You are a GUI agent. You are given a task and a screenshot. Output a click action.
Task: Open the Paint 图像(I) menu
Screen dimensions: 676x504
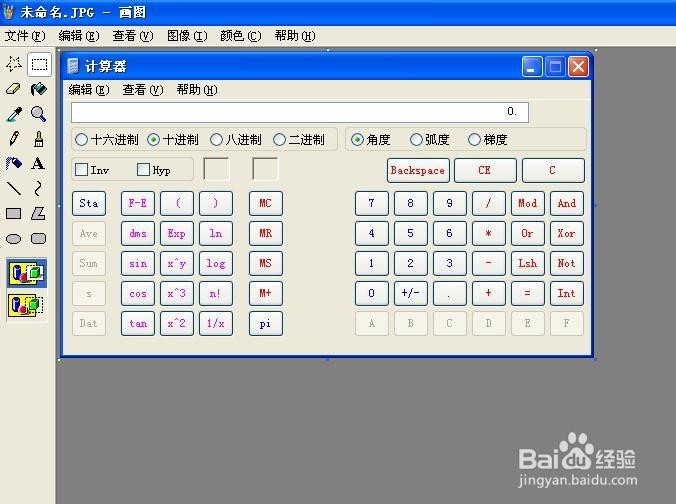(x=187, y=36)
